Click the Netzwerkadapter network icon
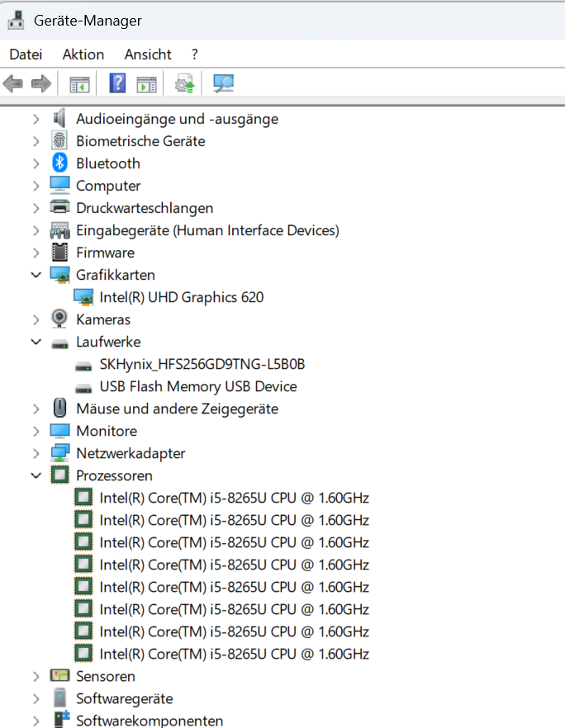This screenshot has height=728, width=565. tap(60, 452)
